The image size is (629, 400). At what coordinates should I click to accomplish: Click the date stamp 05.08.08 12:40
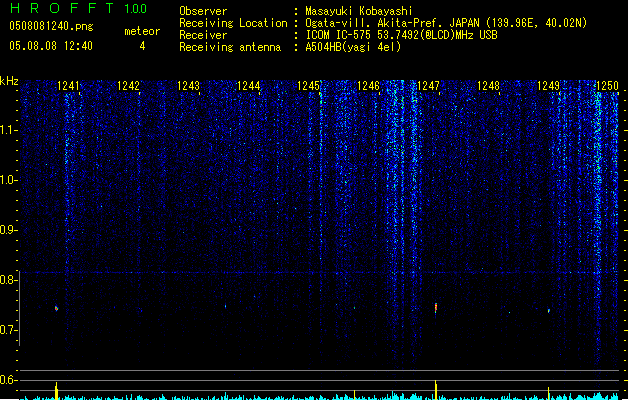point(51,46)
